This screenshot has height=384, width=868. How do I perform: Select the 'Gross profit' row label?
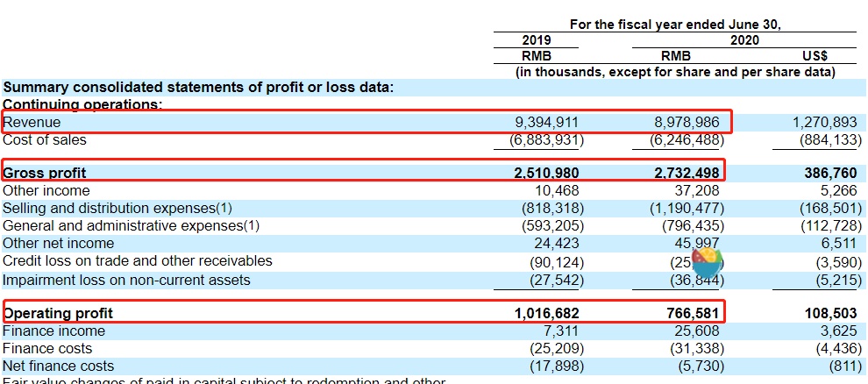tap(45, 174)
